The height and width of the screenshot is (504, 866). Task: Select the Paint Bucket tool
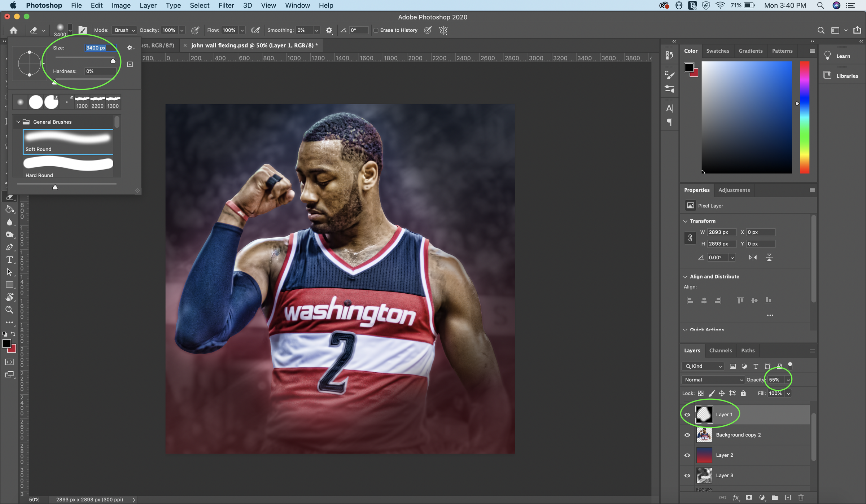click(x=9, y=210)
